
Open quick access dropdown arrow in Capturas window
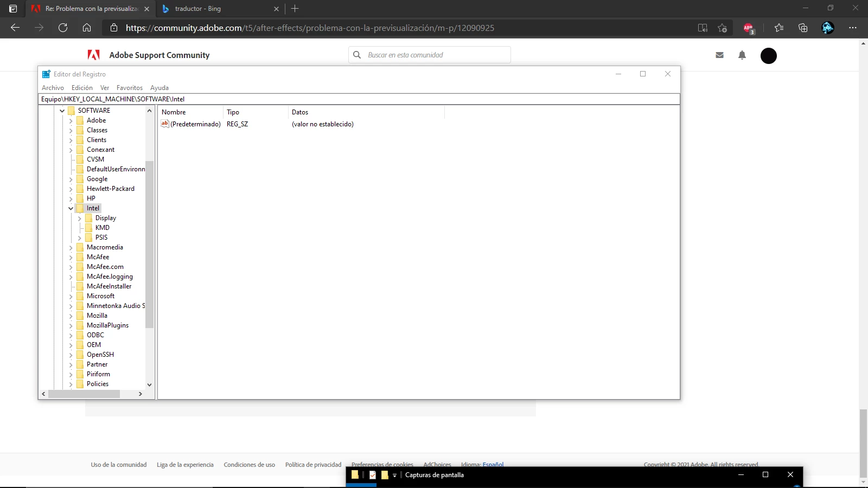pos(394,475)
